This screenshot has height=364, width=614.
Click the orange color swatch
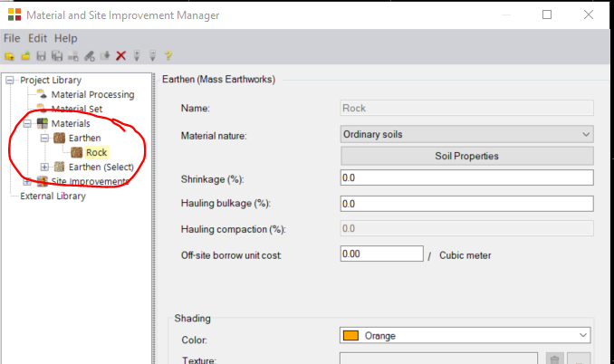(x=352, y=336)
